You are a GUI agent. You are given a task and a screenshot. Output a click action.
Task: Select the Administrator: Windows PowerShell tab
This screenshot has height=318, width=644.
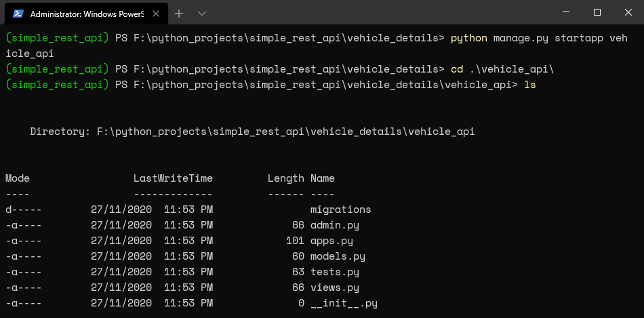pos(86,14)
